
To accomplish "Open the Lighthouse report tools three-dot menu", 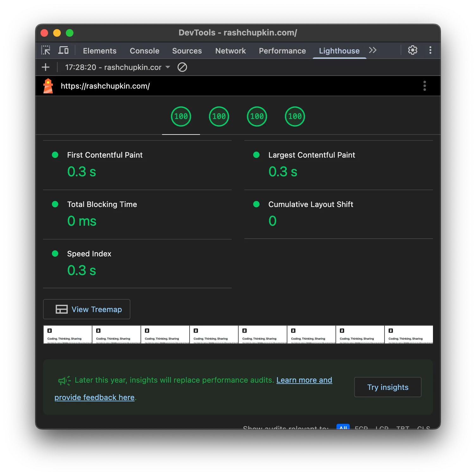I will pos(424,86).
